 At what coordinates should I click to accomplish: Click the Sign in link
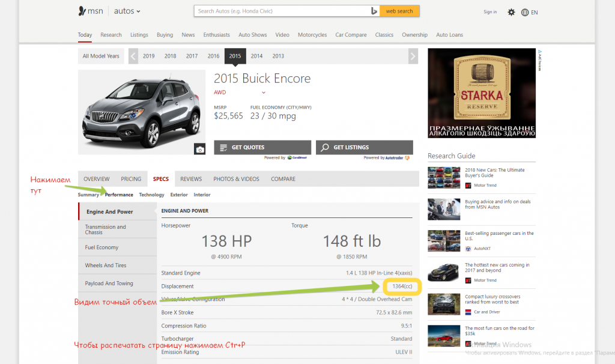pyautogui.click(x=490, y=12)
